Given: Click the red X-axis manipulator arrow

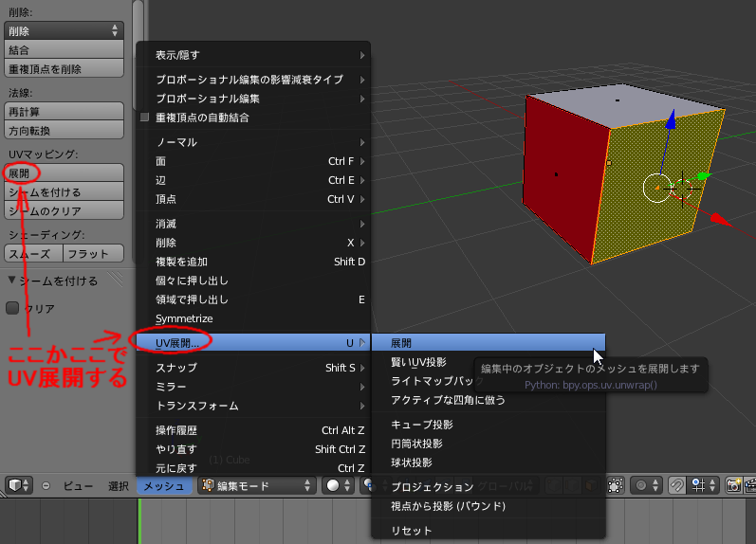Looking at the screenshot, I should [720, 220].
